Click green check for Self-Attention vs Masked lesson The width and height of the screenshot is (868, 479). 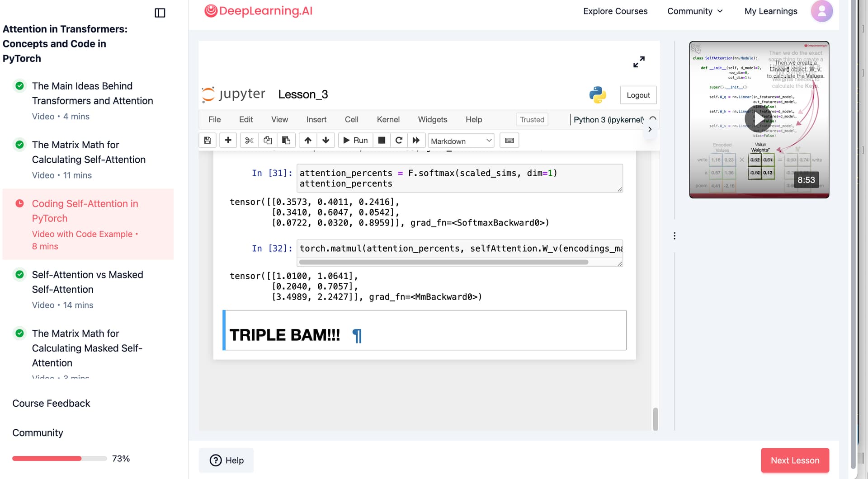pos(20,274)
